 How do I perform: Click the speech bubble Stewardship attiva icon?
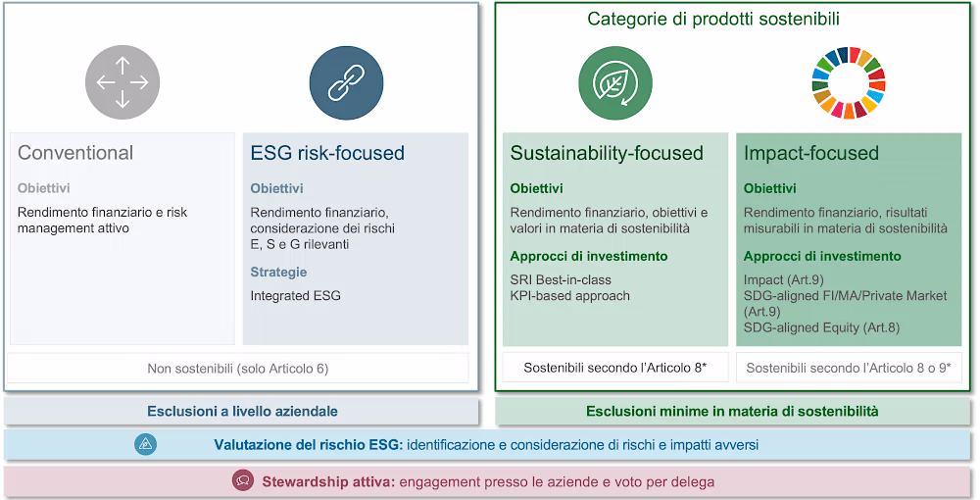243,481
